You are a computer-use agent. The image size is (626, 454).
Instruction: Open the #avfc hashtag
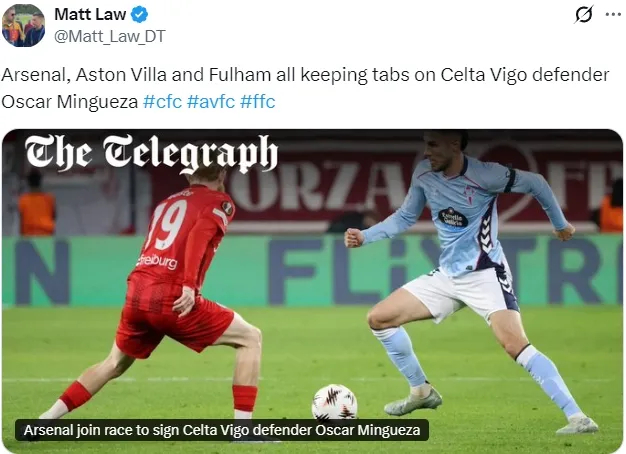click(x=211, y=101)
